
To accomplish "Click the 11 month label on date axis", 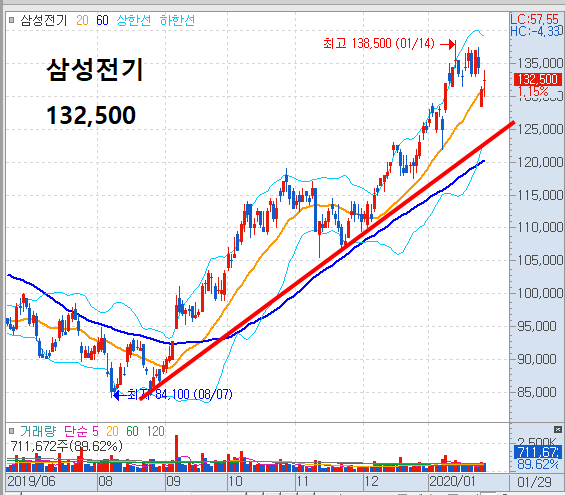I will (303, 481).
